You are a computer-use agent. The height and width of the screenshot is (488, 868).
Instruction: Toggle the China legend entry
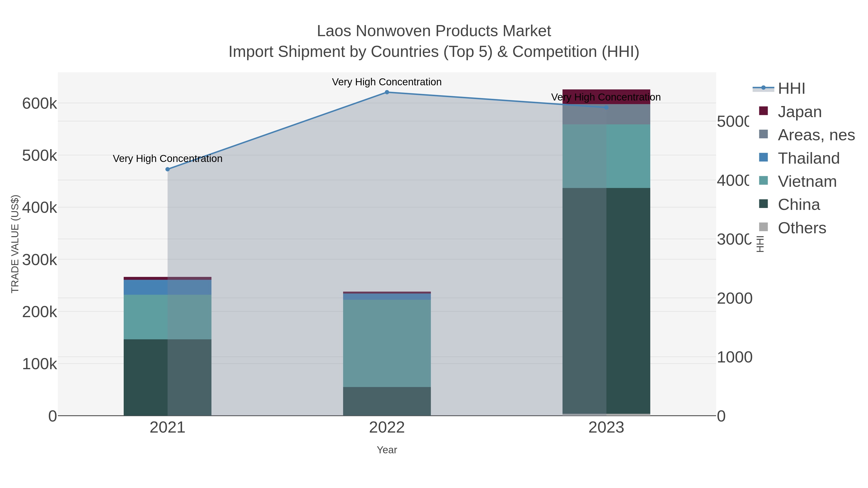(x=789, y=204)
